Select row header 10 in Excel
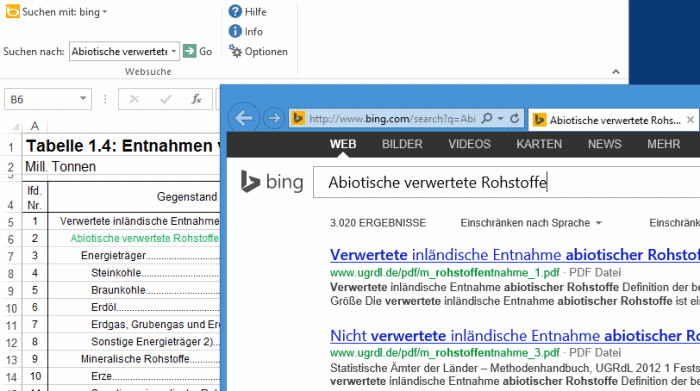The image size is (700, 391). (x=11, y=308)
